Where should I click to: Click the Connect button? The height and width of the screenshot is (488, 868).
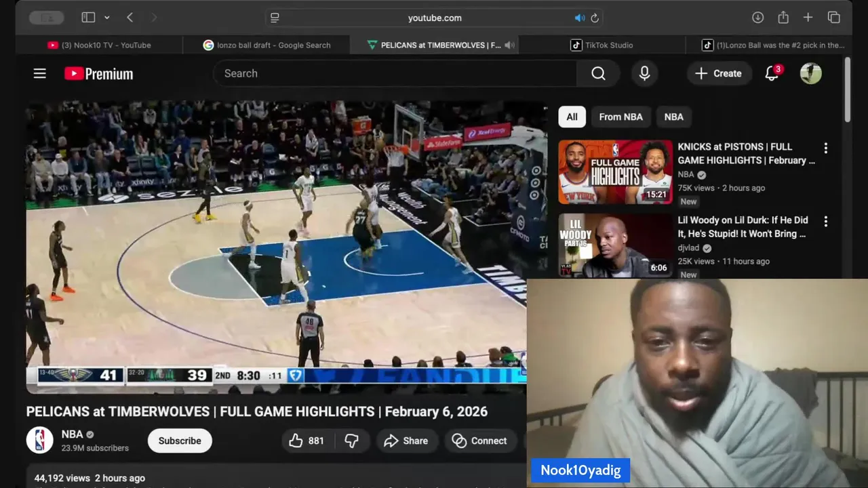click(480, 441)
